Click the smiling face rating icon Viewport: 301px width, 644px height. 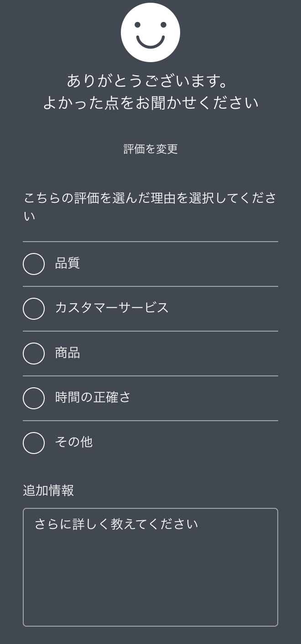click(150, 32)
